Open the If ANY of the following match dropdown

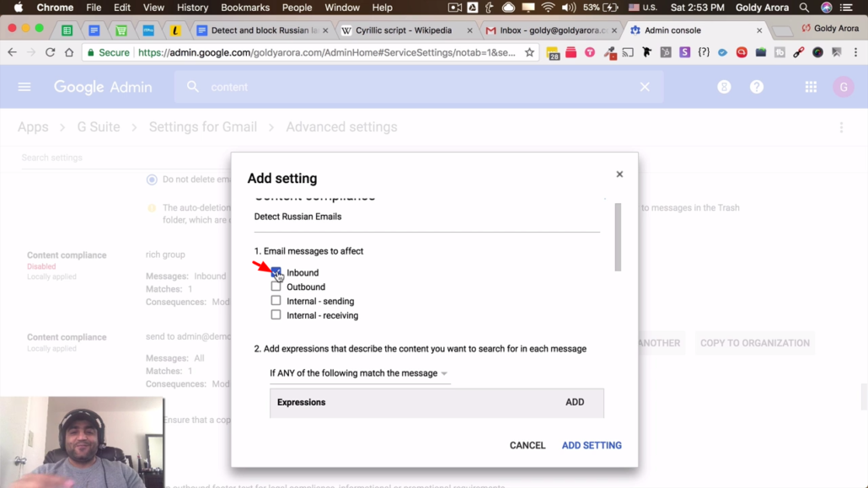[359, 373]
